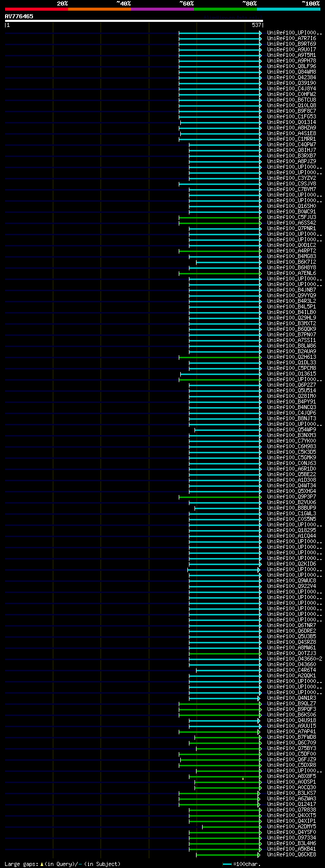Open hit UniRef100_Q9VYQ9
Screen dimensions: 325x868
point(291,295)
